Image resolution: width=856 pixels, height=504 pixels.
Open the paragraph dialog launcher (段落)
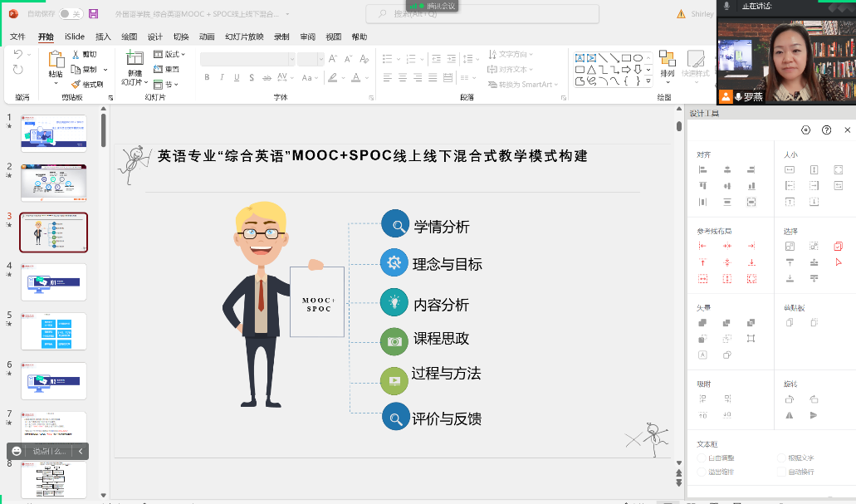[x=564, y=98]
